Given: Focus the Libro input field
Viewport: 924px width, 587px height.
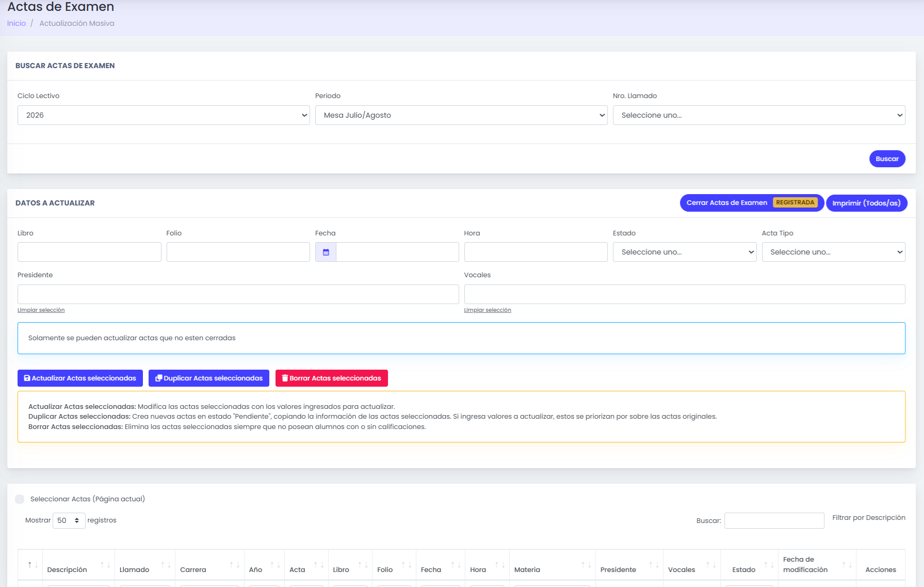Looking at the screenshot, I should 89,252.
